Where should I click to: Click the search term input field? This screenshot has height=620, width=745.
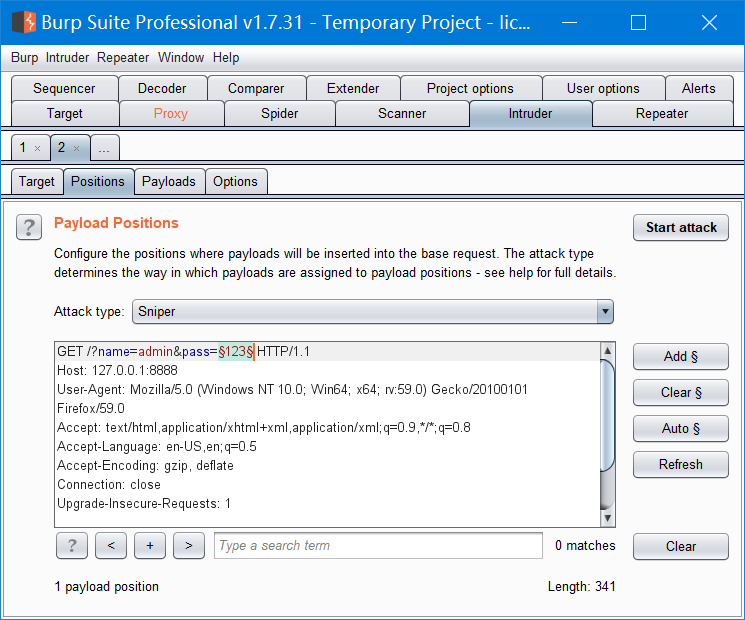(x=378, y=545)
